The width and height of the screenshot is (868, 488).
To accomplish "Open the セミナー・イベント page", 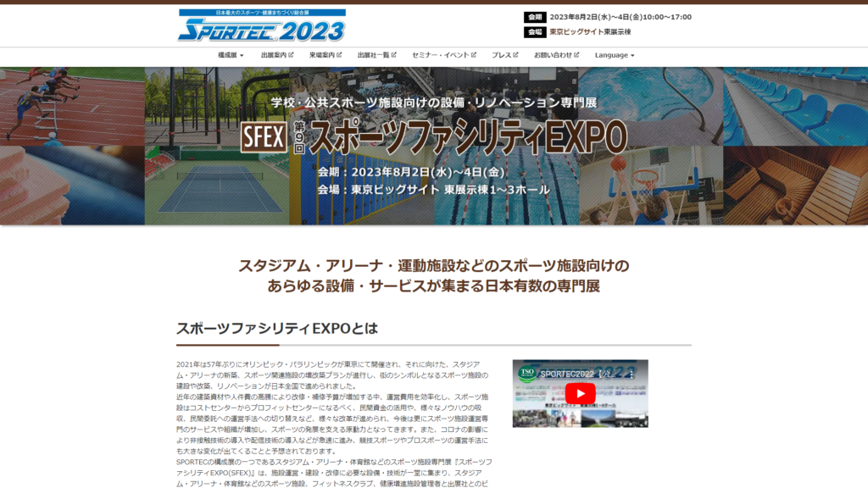I will click(444, 55).
